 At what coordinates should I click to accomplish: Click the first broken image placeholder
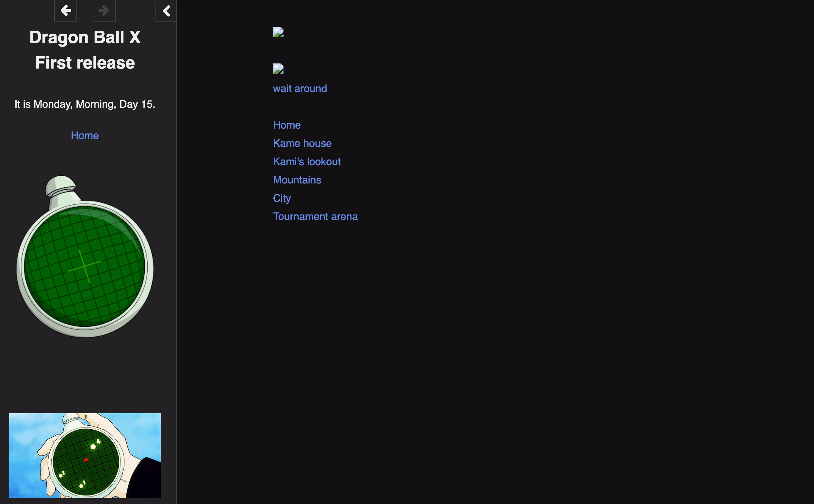[x=278, y=32]
